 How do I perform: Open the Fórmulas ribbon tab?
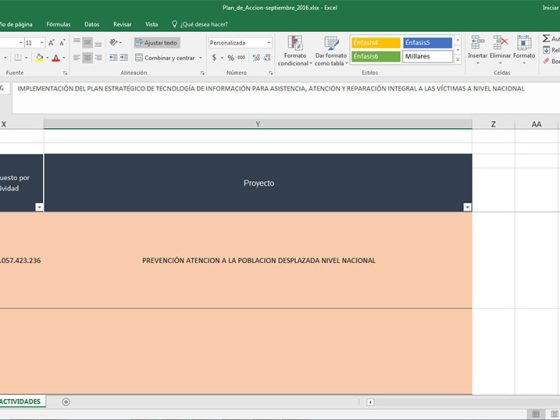[59, 24]
